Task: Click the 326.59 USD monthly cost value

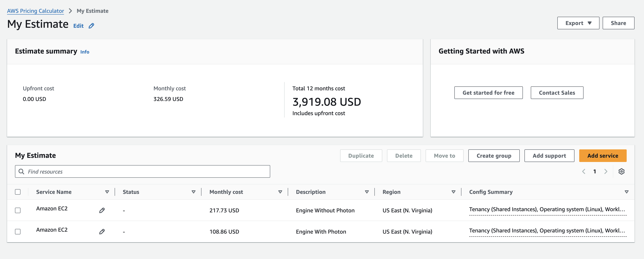Action: 168,99
